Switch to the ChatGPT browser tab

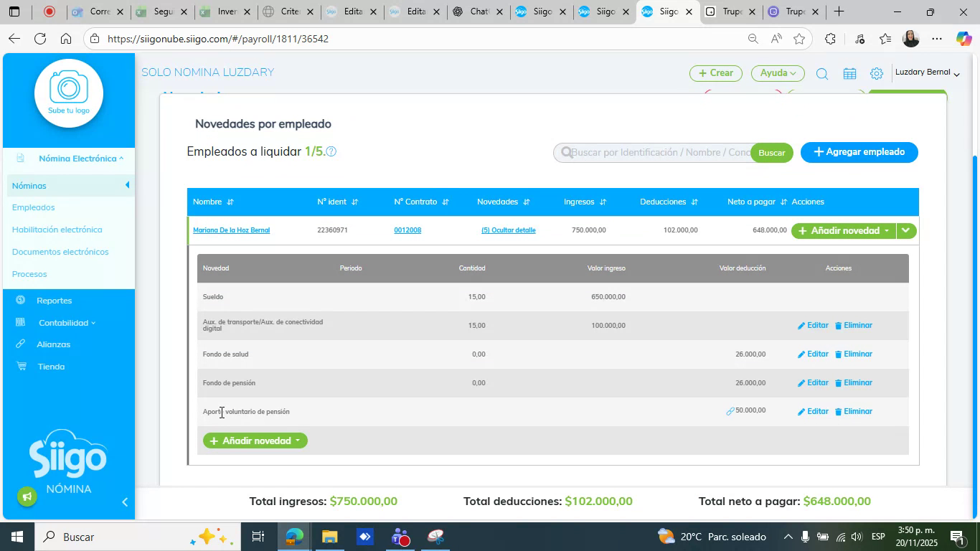pyautogui.click(x=478, y=11)
